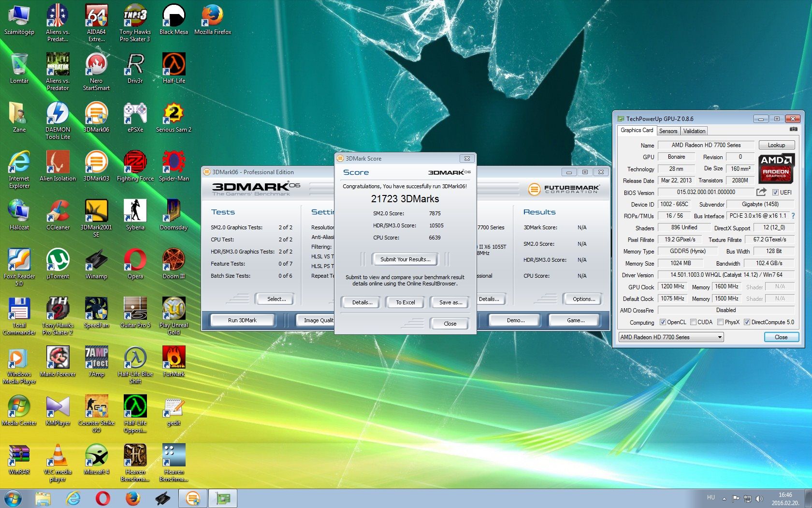
Task: Expand the AMD Radeon HD 7700 Series dropdown
Action: pos(671,337)
